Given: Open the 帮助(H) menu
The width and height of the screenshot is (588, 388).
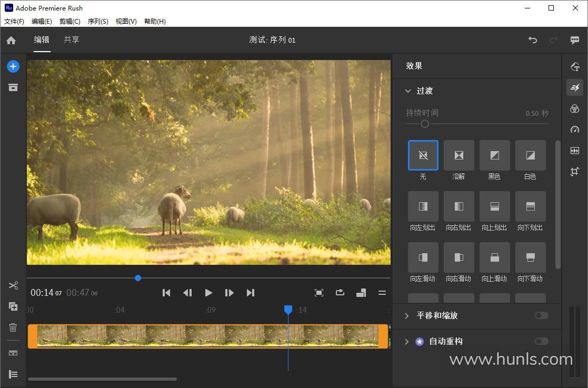Looking at the screenshot, I should 155,22.
